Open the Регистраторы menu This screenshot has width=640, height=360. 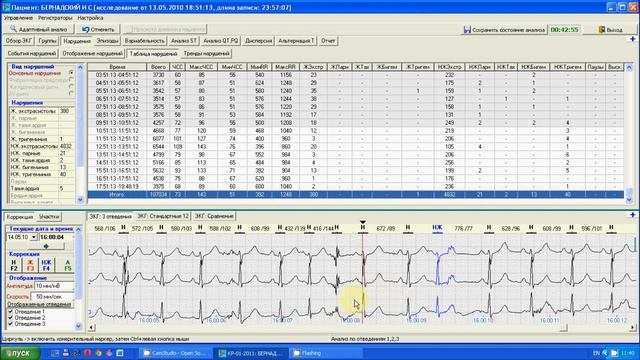(55, 18)
